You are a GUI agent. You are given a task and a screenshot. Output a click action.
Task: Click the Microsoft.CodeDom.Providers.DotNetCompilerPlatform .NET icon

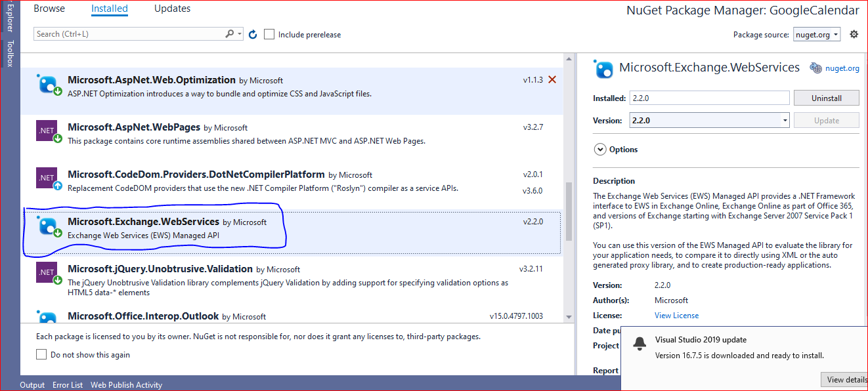[x=49, y=178]
